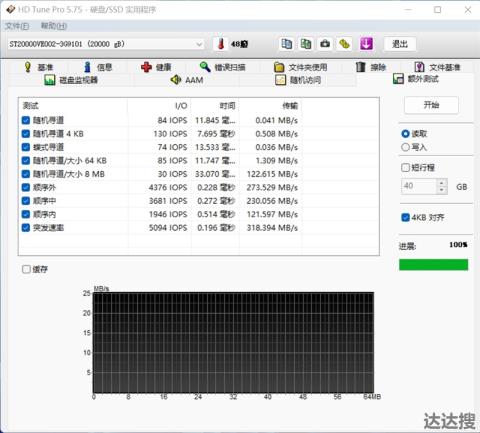Click the green 100% progress bar
480x433 pixels.
[434, 265]
